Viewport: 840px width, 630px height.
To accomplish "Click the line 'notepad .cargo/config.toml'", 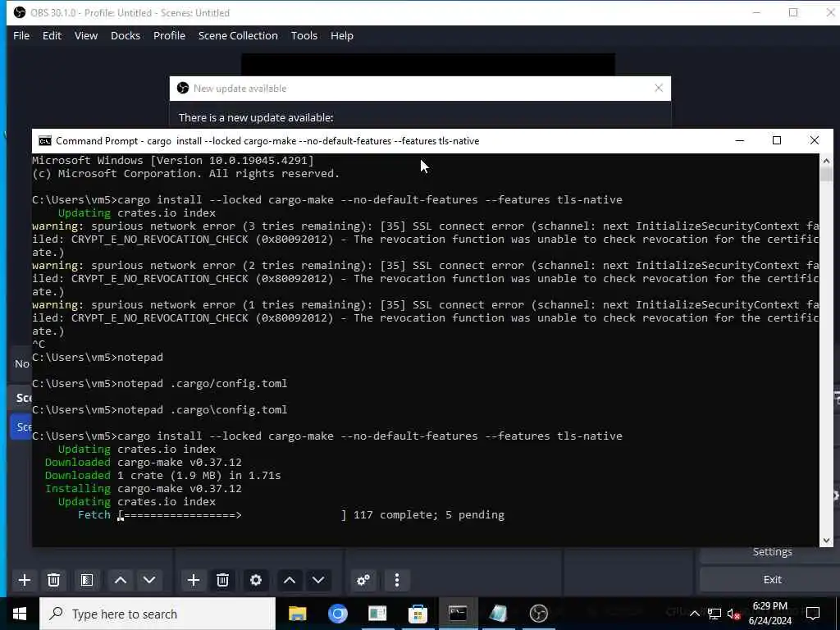I will (203, 384).
